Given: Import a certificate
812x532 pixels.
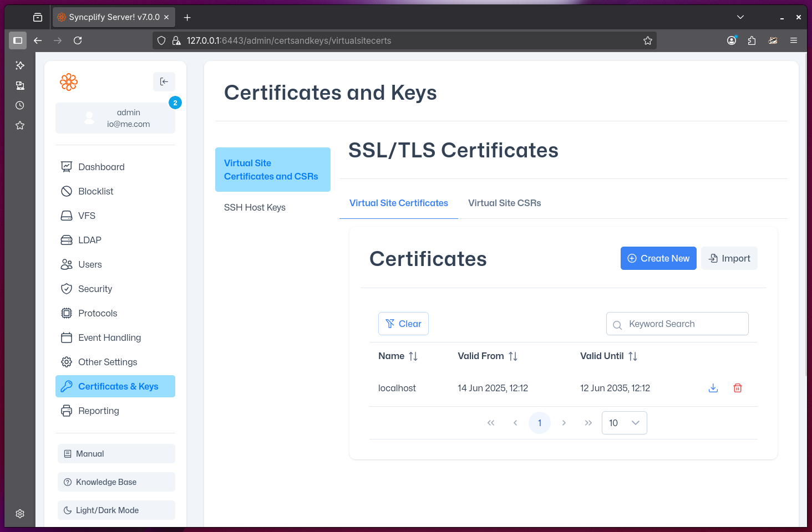Looking at the screenshot, I should (729, 258).
